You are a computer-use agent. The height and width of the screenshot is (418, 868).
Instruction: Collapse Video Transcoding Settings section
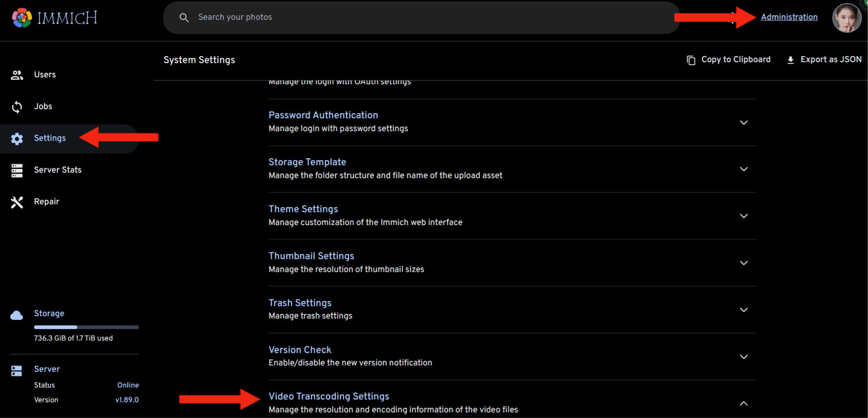point(743,403)
